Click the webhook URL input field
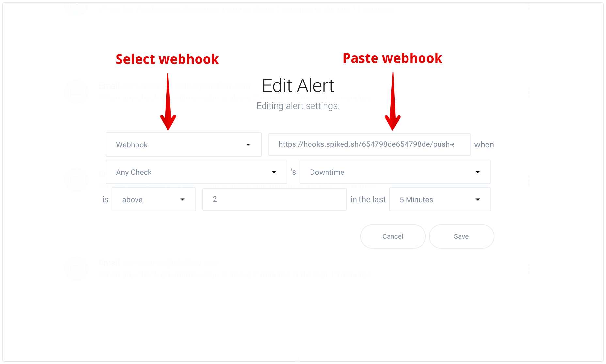Viewport: 606px width, 364px height. (369, 144)
